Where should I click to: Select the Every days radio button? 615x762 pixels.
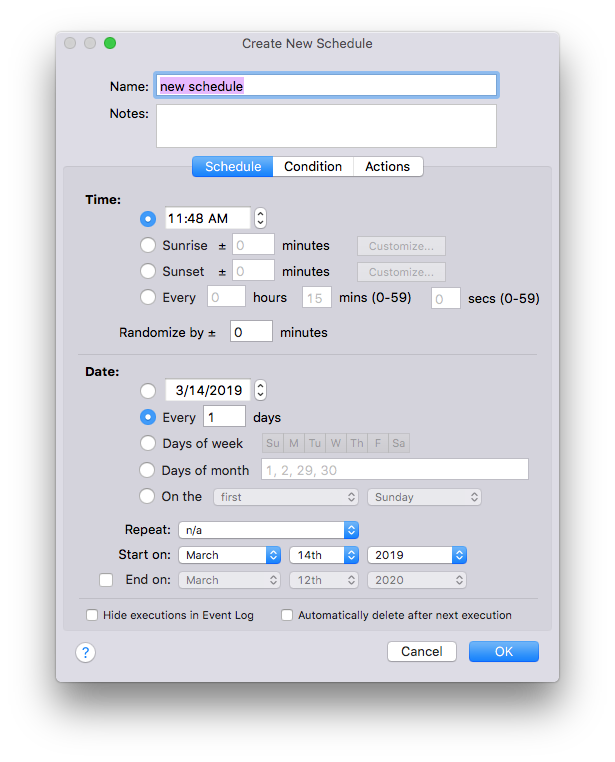coord(148,417)
